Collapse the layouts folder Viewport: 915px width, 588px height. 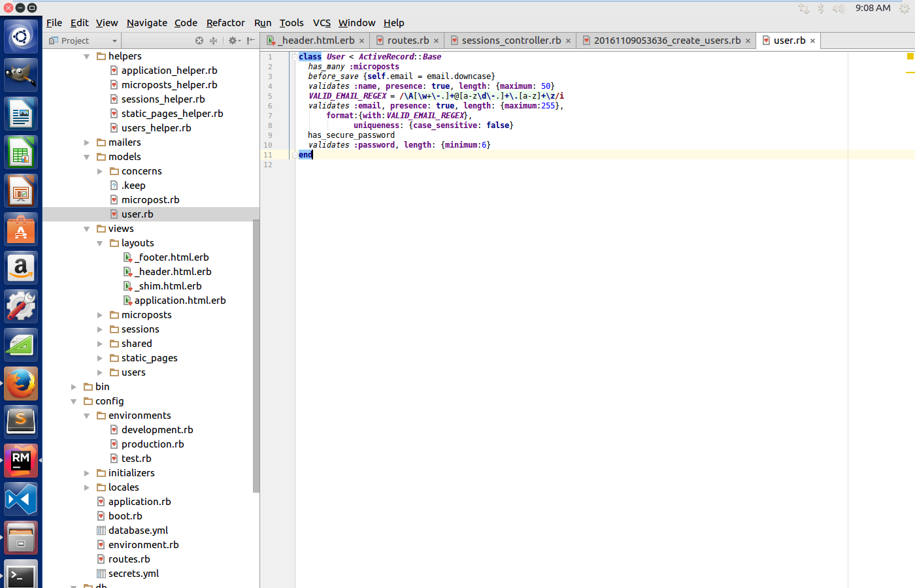(x=99, y=243)
